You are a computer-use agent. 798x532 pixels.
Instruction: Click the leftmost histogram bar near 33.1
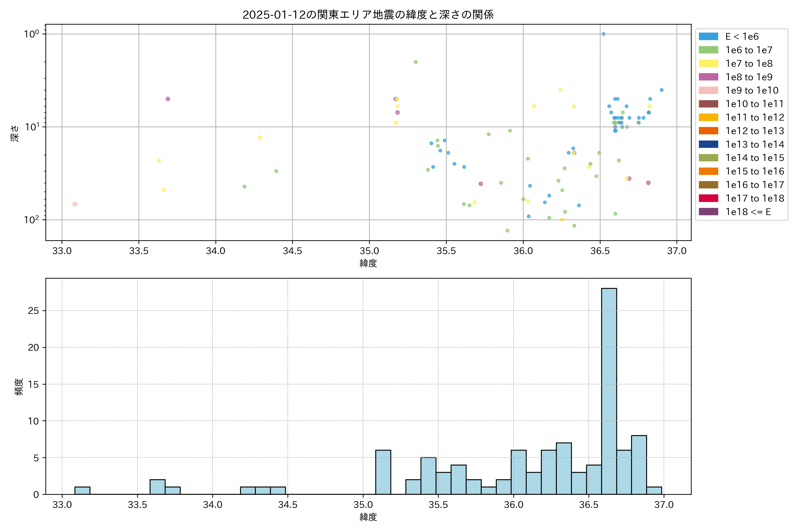pyautogui.click(x=82, y=491)
